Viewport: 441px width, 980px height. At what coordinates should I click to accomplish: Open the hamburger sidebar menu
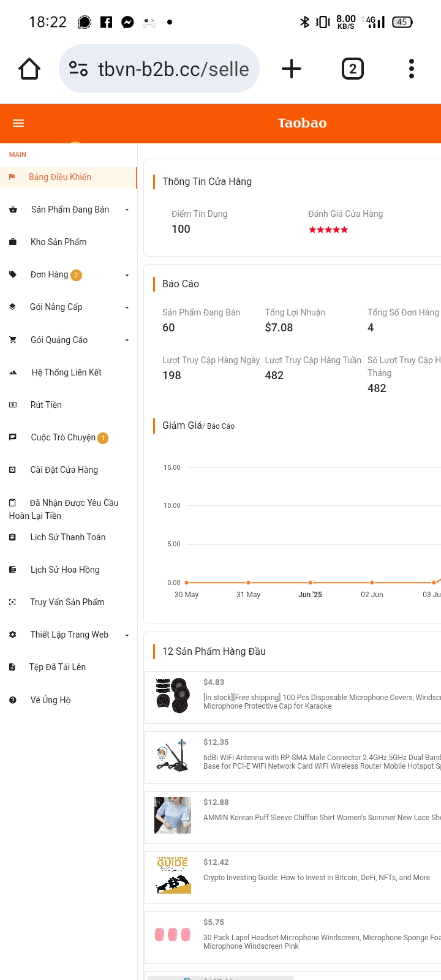tap(18, 123)
